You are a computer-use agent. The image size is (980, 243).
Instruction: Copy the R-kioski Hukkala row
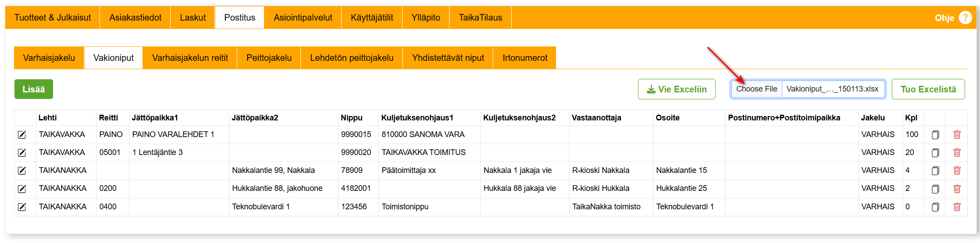[935, 189]
